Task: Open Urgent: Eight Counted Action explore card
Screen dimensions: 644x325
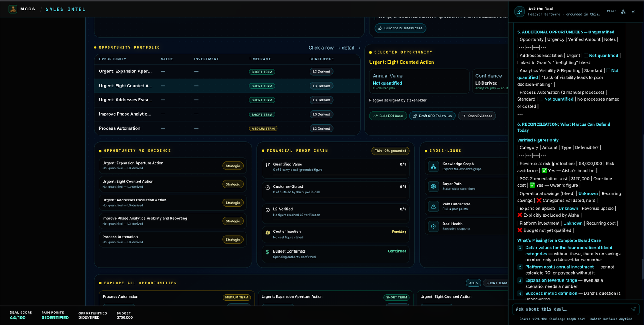Action: click(x=463, y=298)
